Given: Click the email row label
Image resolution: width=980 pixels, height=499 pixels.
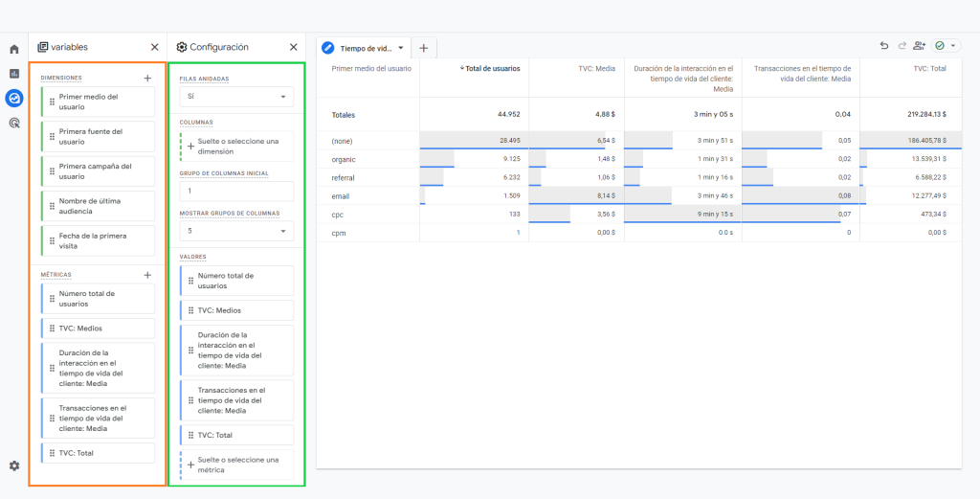Looking at the screenshot, I should [340, 196].
